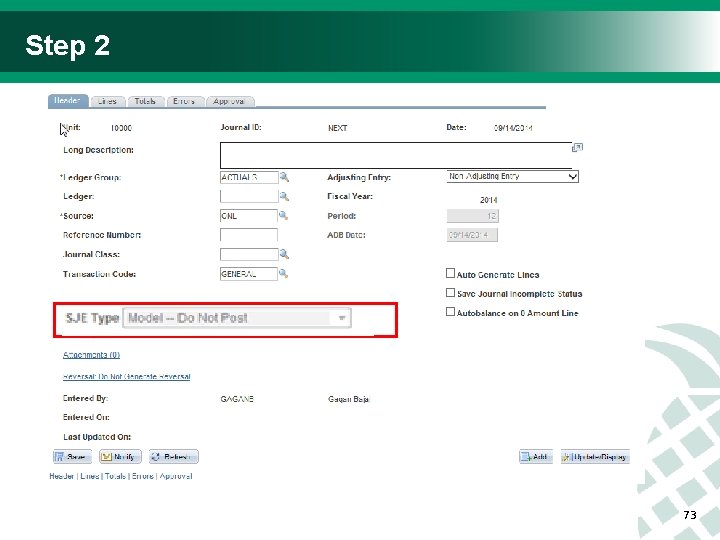View the Approval tab
The height and width of the screenshot is (540, 720).
pos(230,101)
